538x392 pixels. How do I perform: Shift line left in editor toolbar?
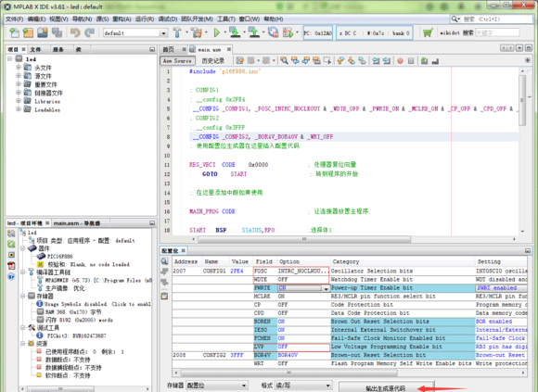tap(376, 61)
